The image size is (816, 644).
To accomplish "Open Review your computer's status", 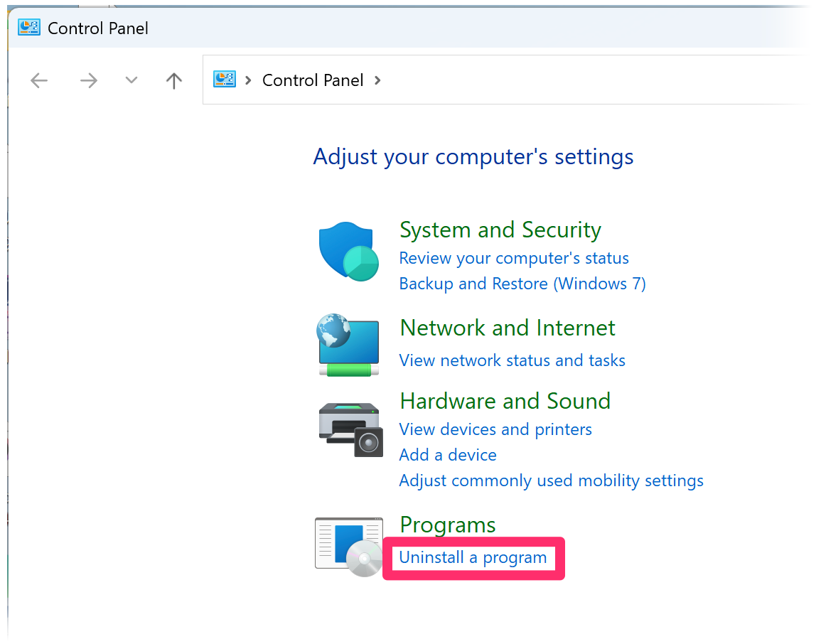I will pyautogui.click(x=514, y=258).
